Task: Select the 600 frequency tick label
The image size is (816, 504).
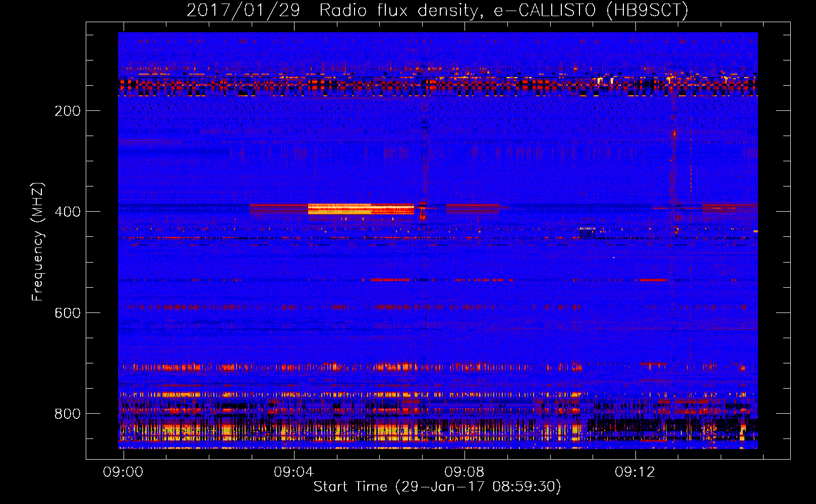Action: 68,313
